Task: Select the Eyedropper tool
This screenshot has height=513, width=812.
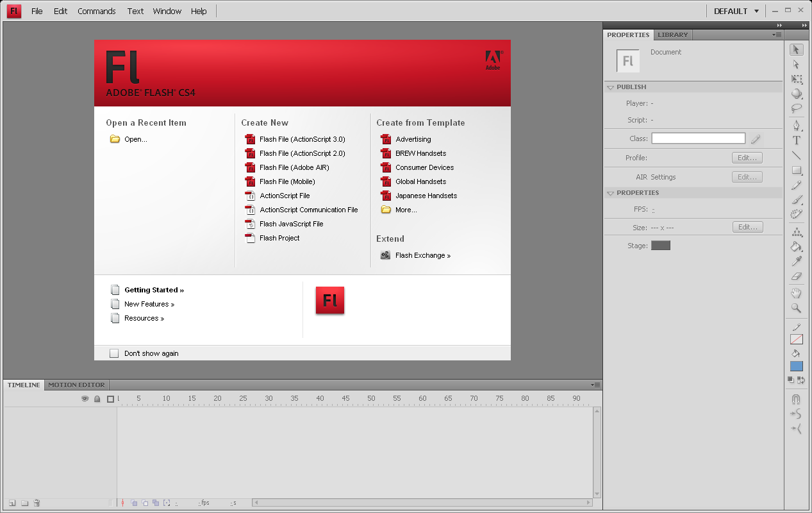Action: [797, 261]
